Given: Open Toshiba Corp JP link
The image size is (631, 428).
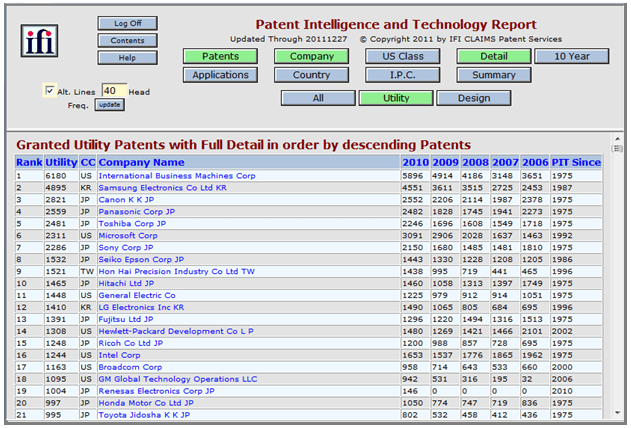Looking at the screenshot, I should pyautogui.click(x=132, y=224).
